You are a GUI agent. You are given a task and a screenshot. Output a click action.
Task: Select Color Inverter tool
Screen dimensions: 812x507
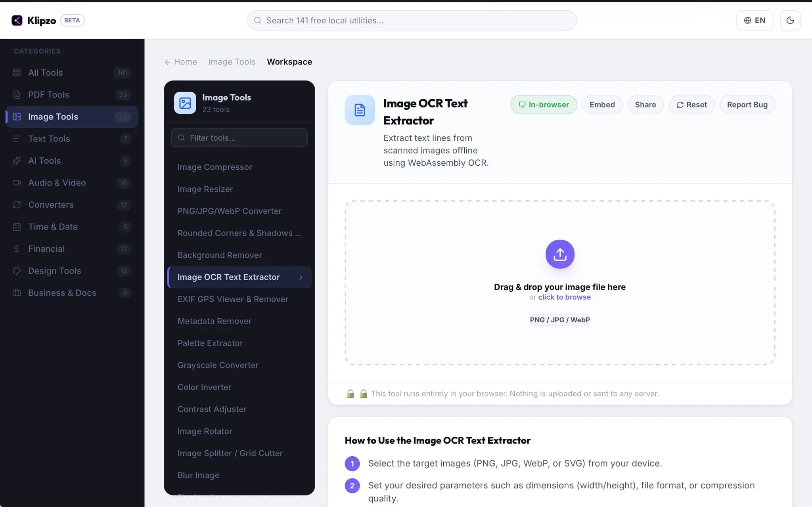pyautogui.click(x=239, y=387)
